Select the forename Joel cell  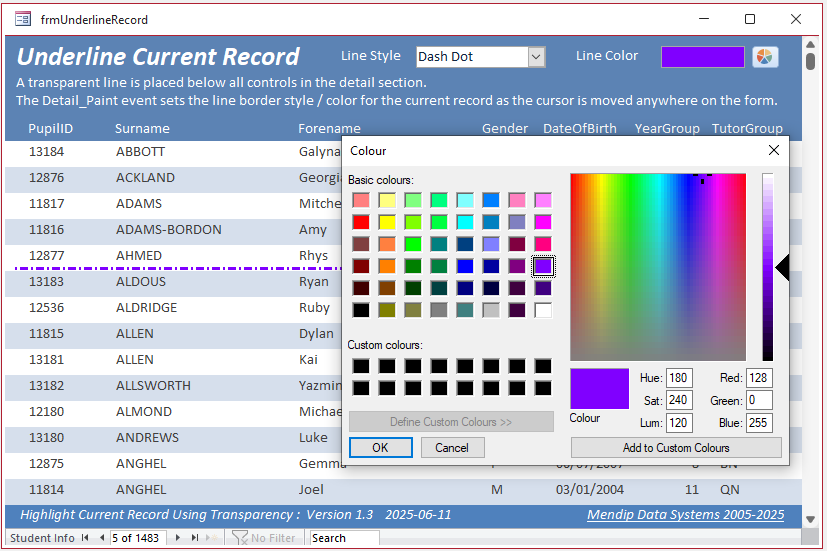point(311,489)
